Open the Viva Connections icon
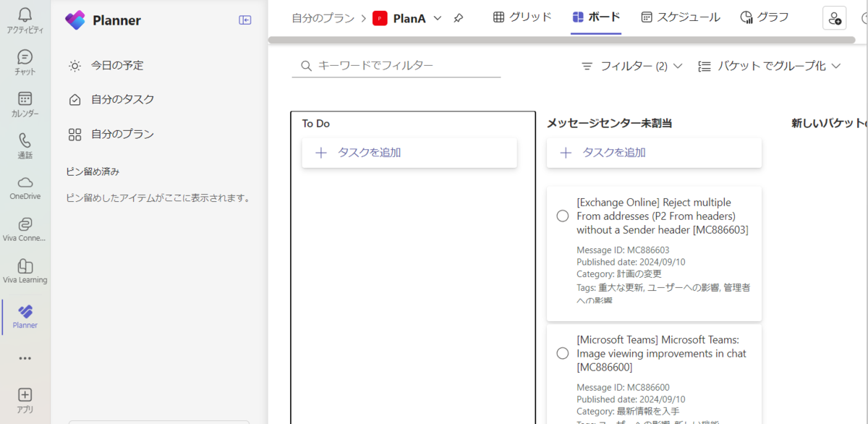Screen dimensions: 868x424 click(x=25, y=224)
